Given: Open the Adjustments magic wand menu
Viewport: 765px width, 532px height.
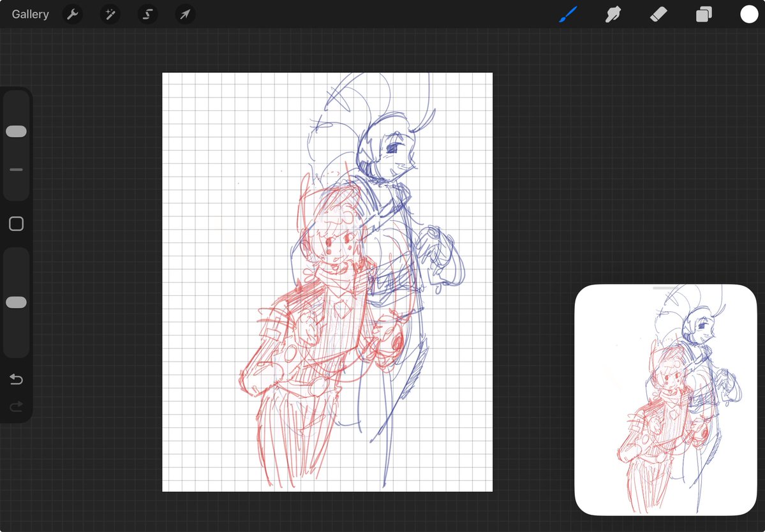Looking at the screenshot, I should [x=110, y=14].
